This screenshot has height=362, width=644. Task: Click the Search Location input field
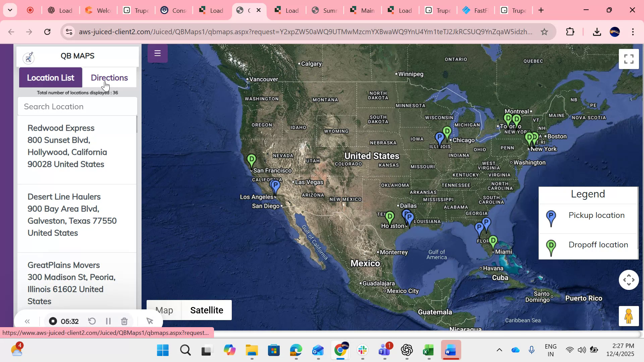coord(77,106)
